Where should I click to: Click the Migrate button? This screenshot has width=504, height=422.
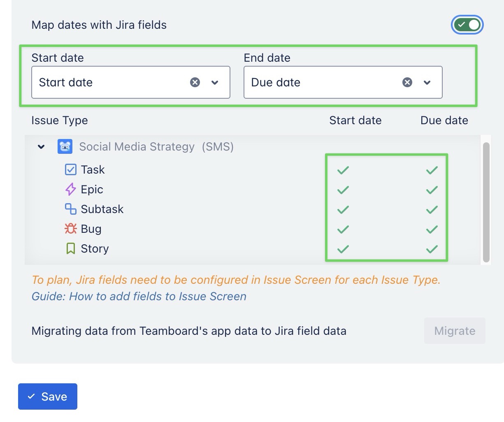455,330
